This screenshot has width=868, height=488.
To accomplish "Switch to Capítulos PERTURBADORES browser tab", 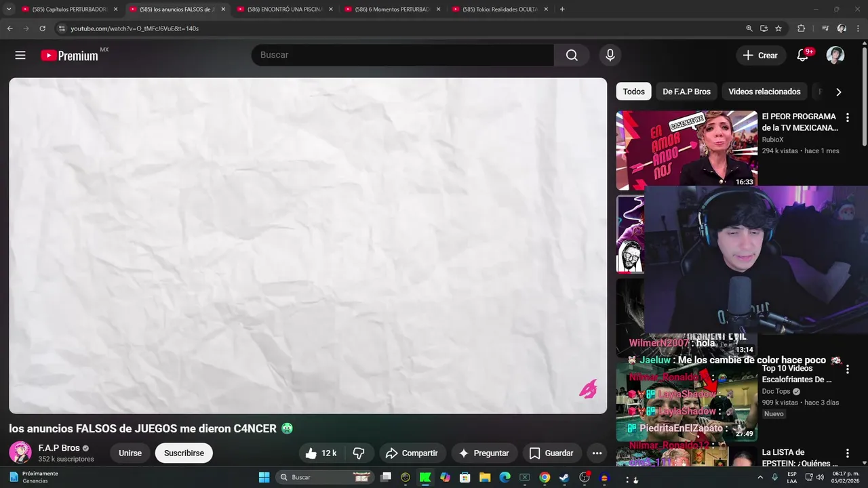I will coord(70,9).
